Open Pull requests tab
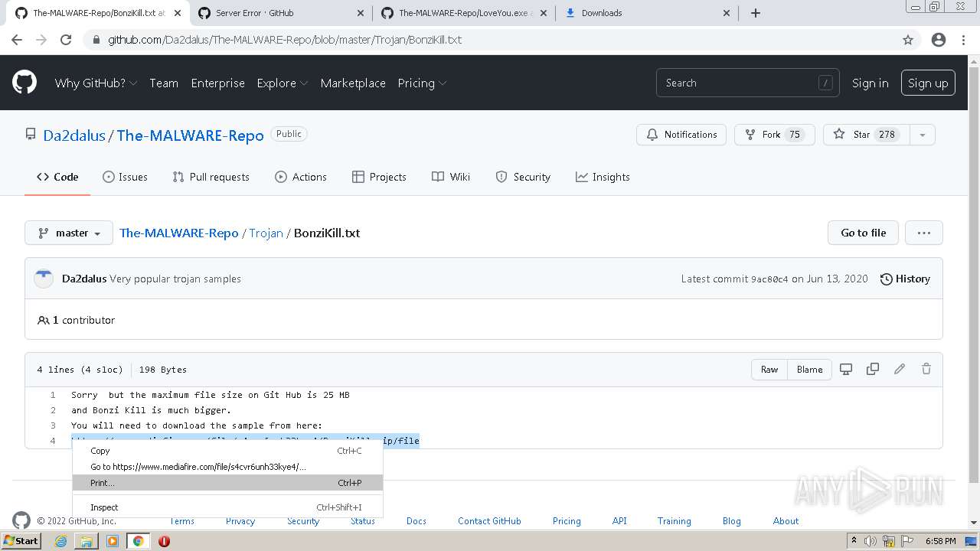This screenshot has height=551, width=980. point(211,177)
